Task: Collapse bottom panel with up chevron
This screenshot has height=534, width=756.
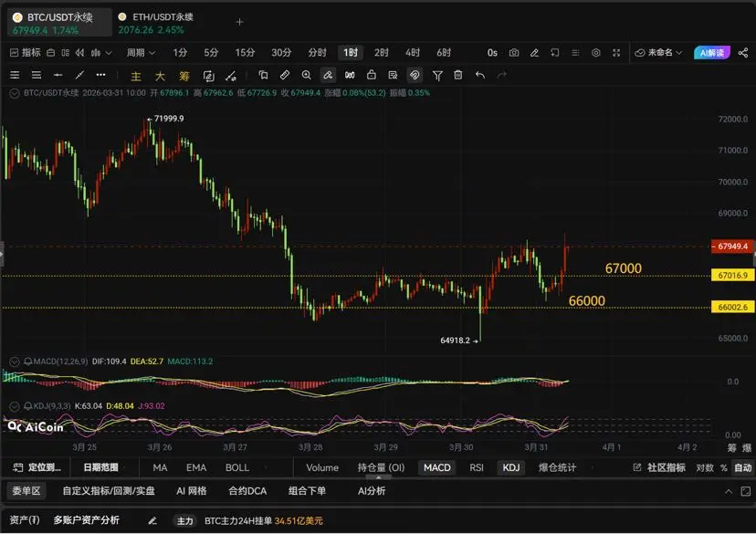Action: [x=729, y=492]
